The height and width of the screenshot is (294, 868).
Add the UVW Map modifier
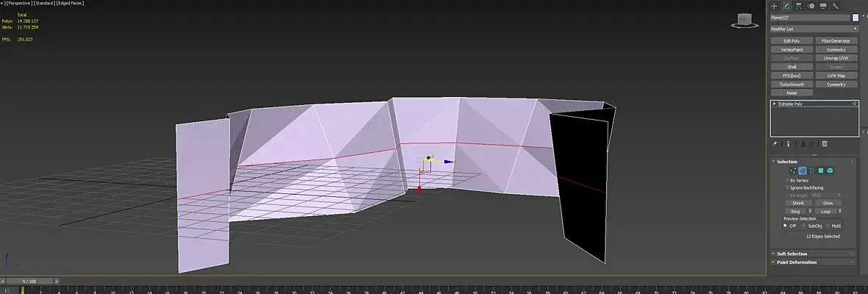tap(836, 76)
